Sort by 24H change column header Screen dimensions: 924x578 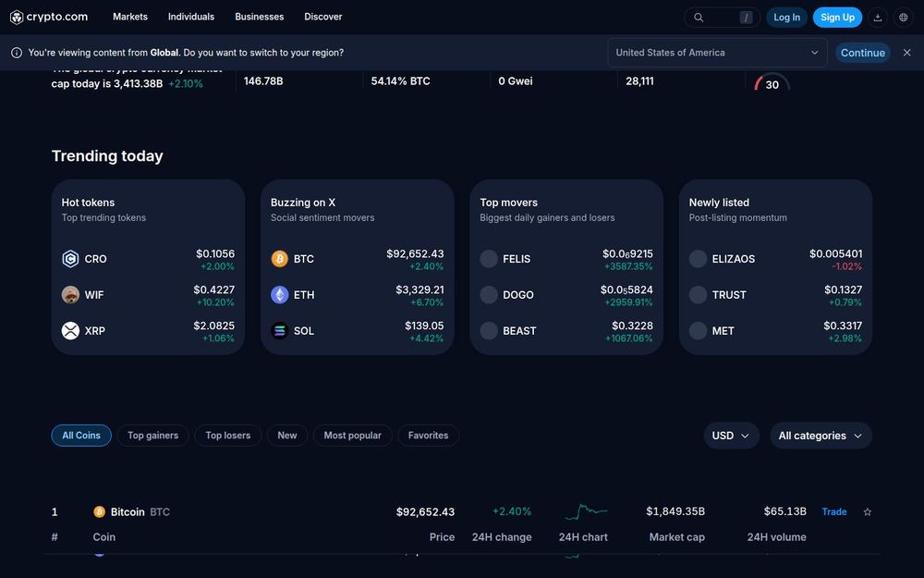coord(502,537)
